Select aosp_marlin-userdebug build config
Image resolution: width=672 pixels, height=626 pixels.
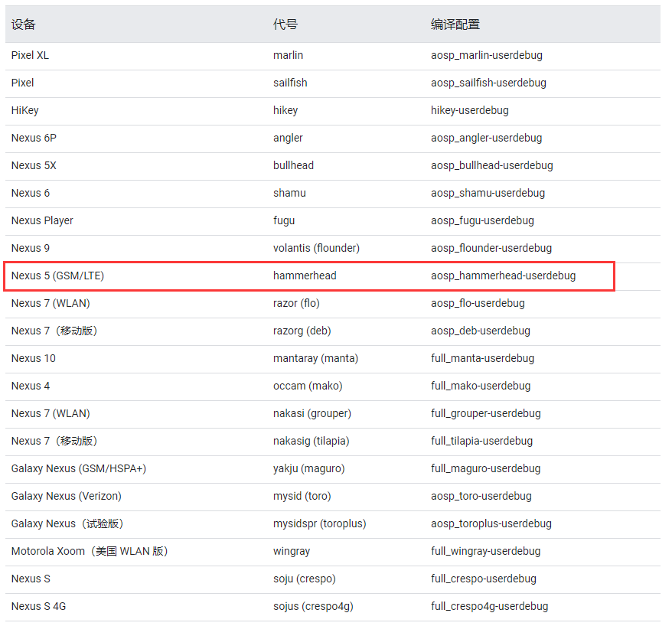pyautogui.click(x=487, y=55)
